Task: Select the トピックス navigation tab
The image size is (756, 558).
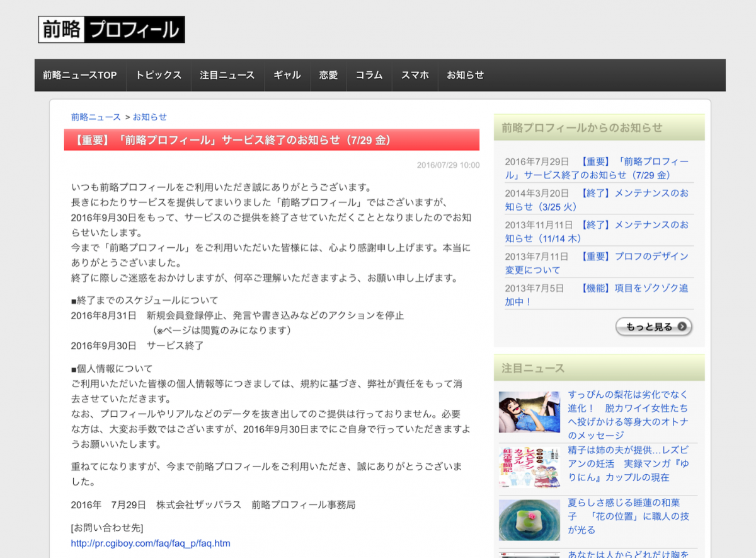Action: [x=158, y=75]
